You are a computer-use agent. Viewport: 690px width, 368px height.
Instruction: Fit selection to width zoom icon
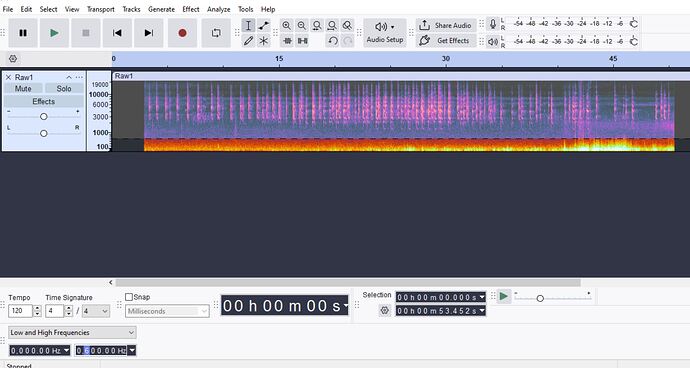pyautogui.click(x=317, y=26)
